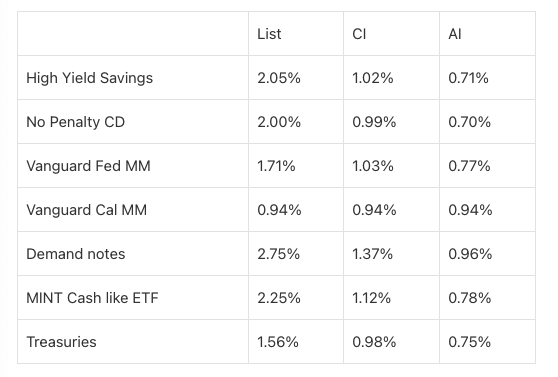Click the High Yield Savings row label
This screenshot has height=377, width=558.
click(x=89, y=78)
